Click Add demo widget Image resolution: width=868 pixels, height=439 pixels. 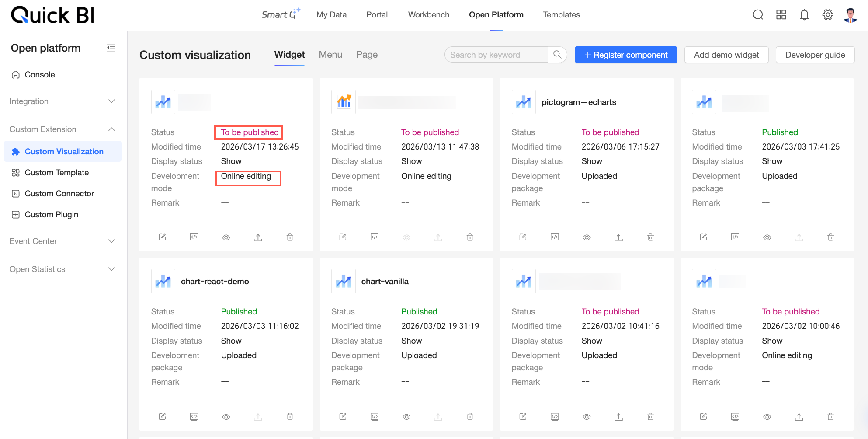coord(726,55)
